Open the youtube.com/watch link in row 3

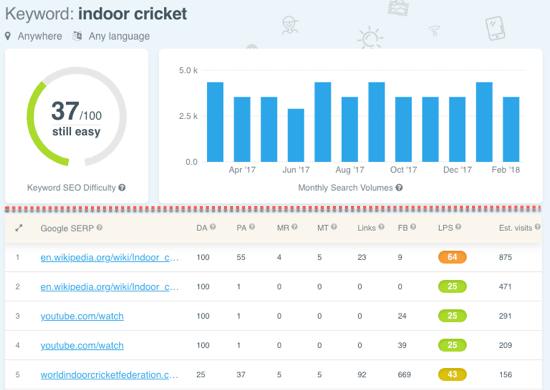[x=82, y=316]
